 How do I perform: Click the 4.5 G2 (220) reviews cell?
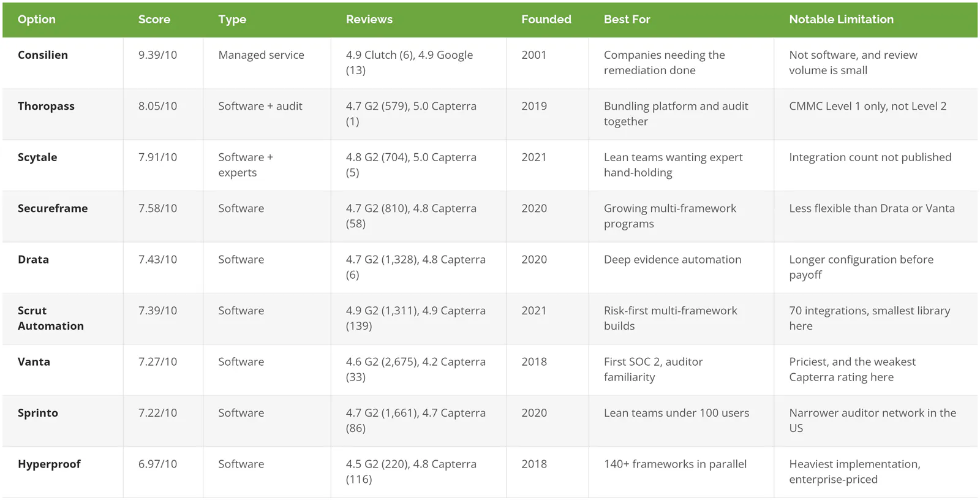411,472
